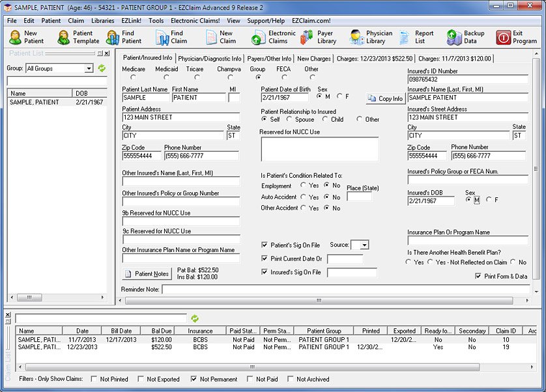
Task: Click the Copy Info button
Action: (x=385, y=98)
